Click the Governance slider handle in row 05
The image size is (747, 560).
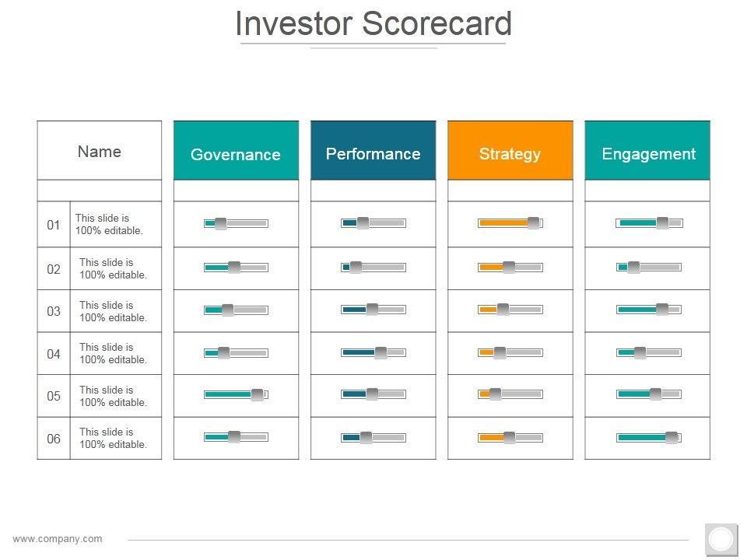click(x=257, y=395)
